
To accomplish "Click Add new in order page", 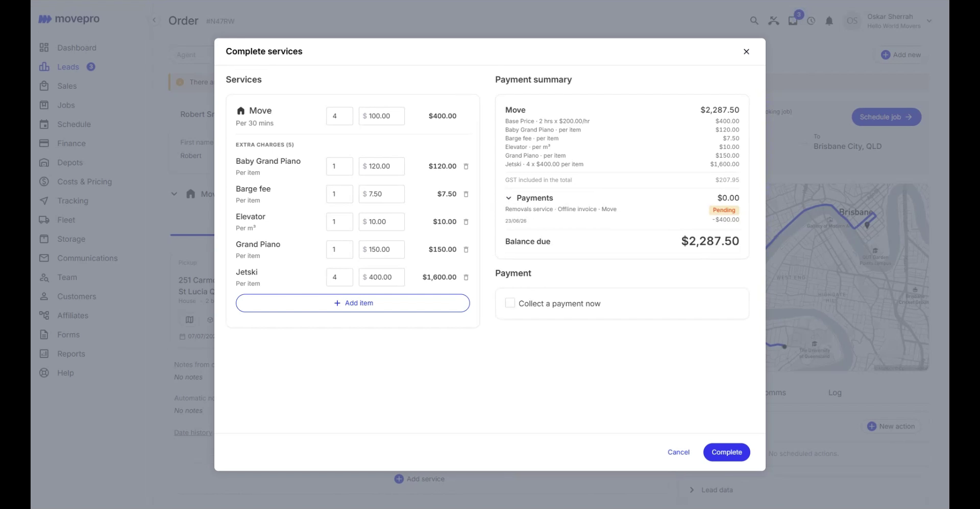I will (901, 55).
